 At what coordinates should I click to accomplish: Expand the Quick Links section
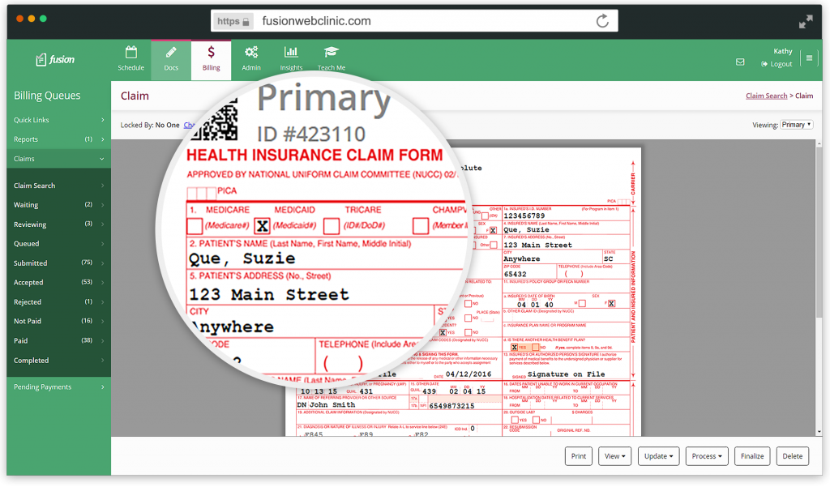pyautogui.click(x=58, y=120)
